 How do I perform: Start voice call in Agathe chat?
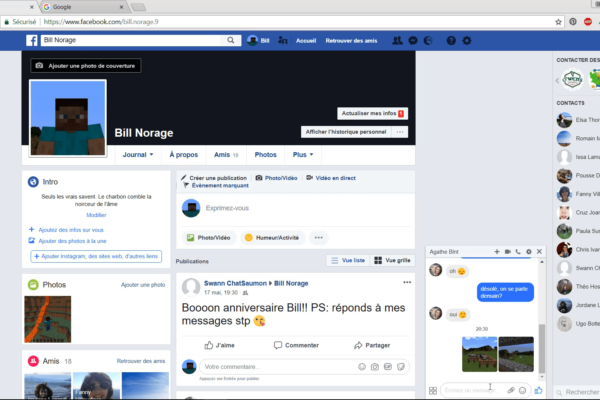(x=518, y=251)
